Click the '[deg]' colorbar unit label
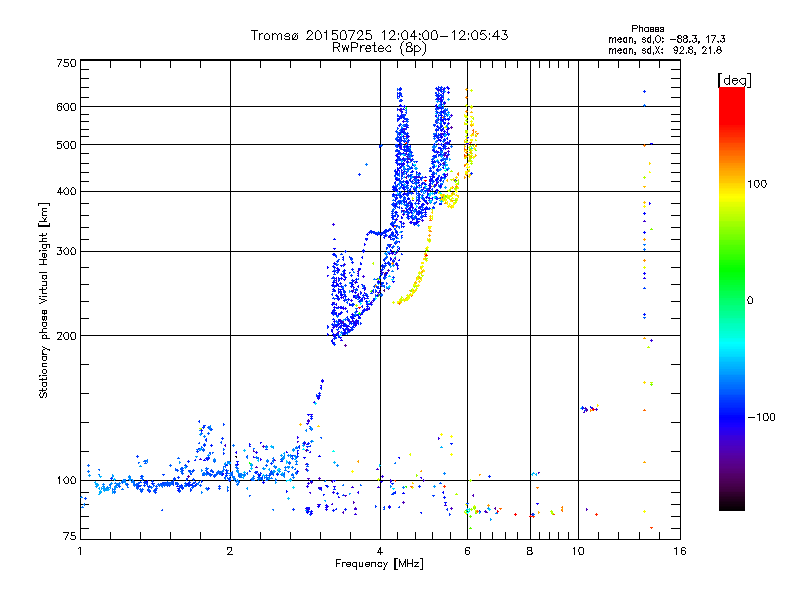 click(x=734, y=80)
